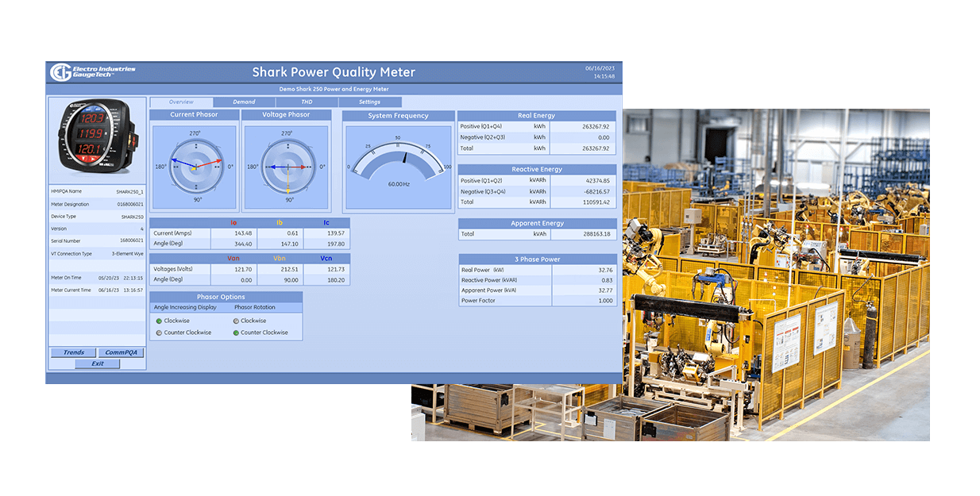This screenshot has width=980, height=496.
Task: Click the Ib column header
Action: click(x=280, y=223)
